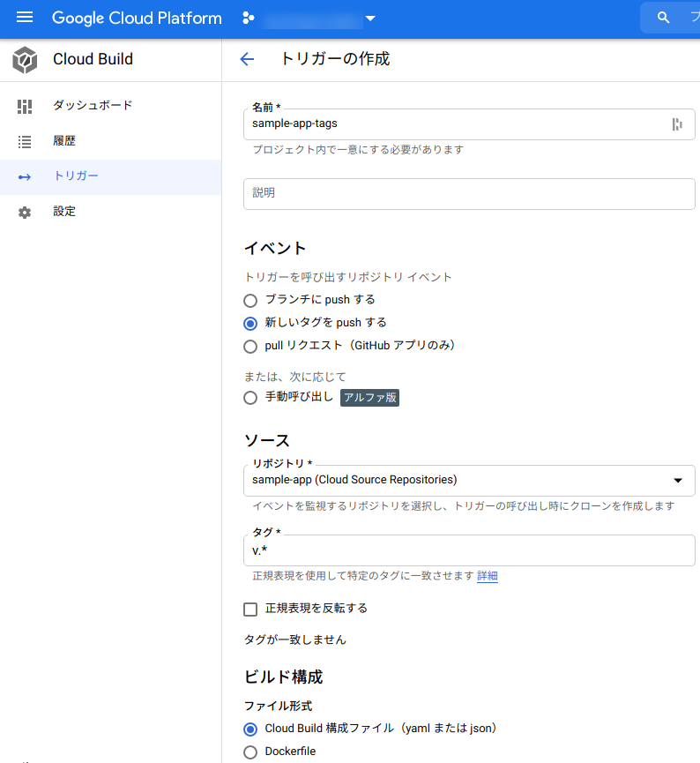Open the 設定 menu item
This screenshot has width=700, height=763.
111,213
